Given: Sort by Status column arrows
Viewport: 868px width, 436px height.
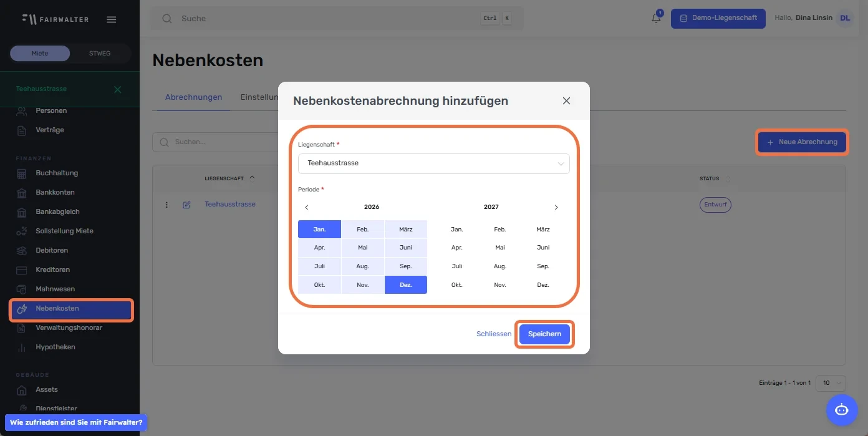Looking at the screenshot, I should pos(726,179).
